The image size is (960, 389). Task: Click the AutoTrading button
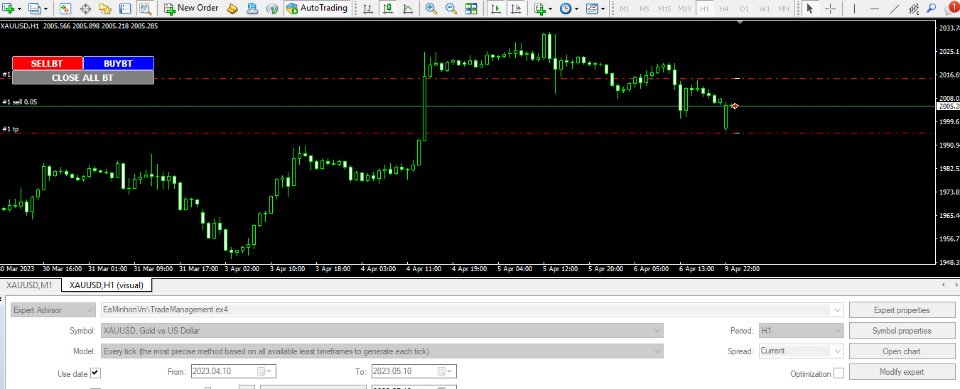(317, 9)
